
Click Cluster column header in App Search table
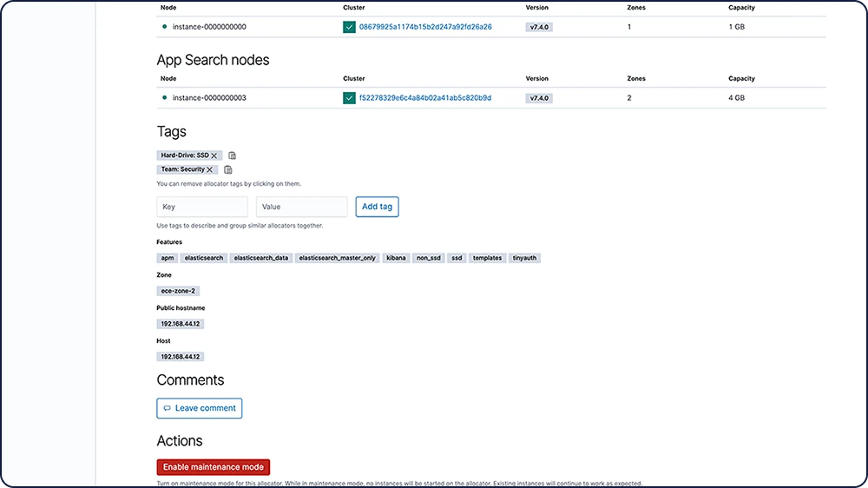[x=354, y=79]
